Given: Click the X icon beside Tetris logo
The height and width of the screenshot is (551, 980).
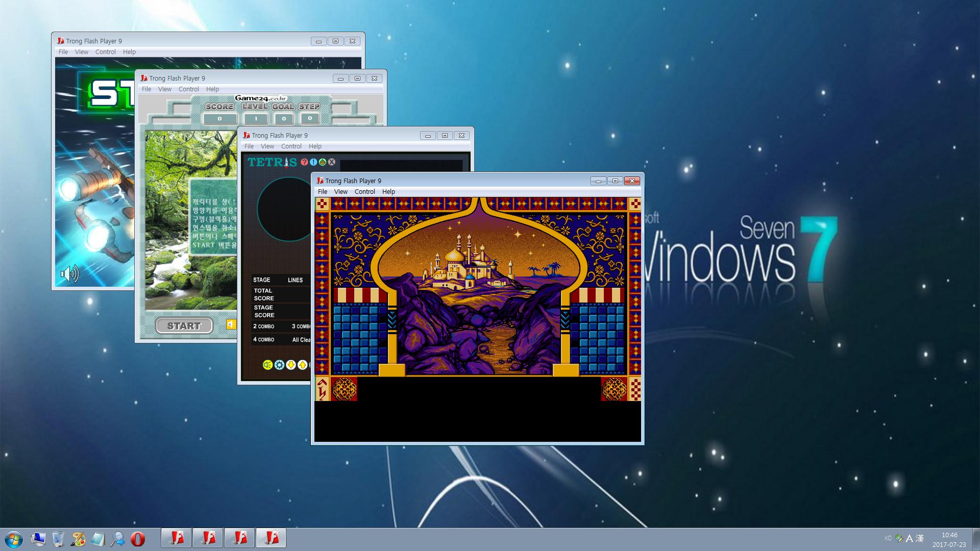Looking at the screenshot, I should [x=332, y=162].
